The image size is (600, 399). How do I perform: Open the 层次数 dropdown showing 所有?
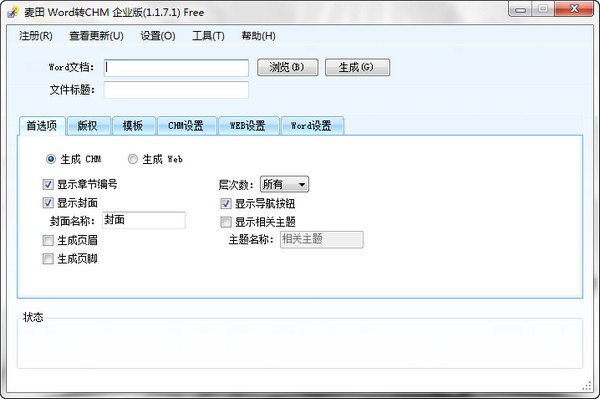point(284,184)
